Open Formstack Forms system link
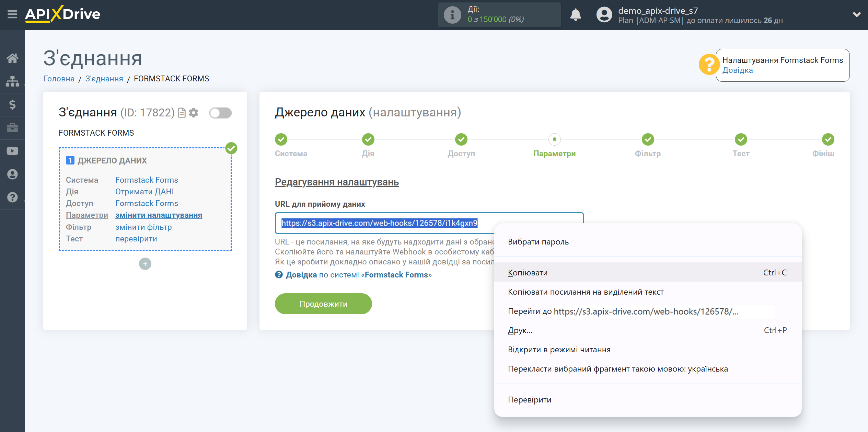The image size is (868, 432). (147, 180)
